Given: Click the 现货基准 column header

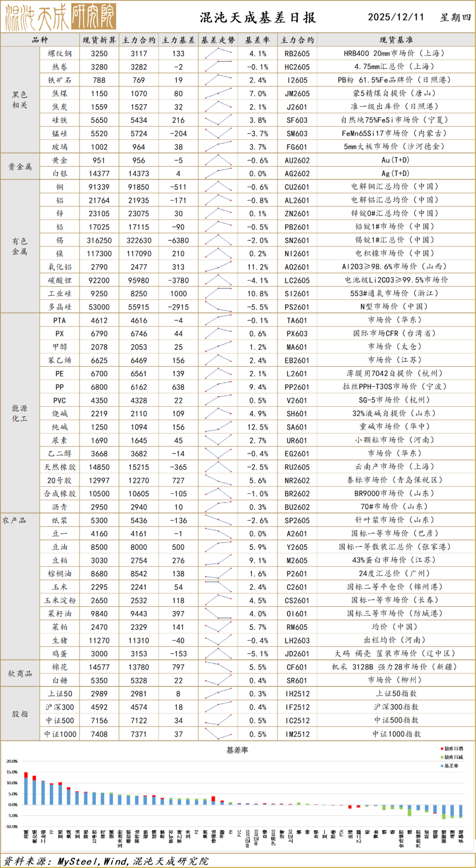Looking at the screenshot, I should (x=396, y=40).
